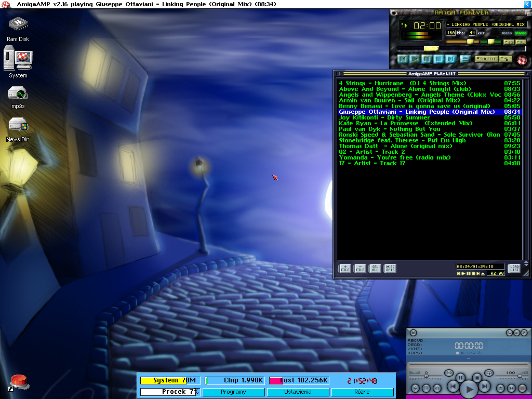This screenshot has width=532, height=399.
Task: Click the boing ball logo in AmigaAMP
Action: coord(522,60)
